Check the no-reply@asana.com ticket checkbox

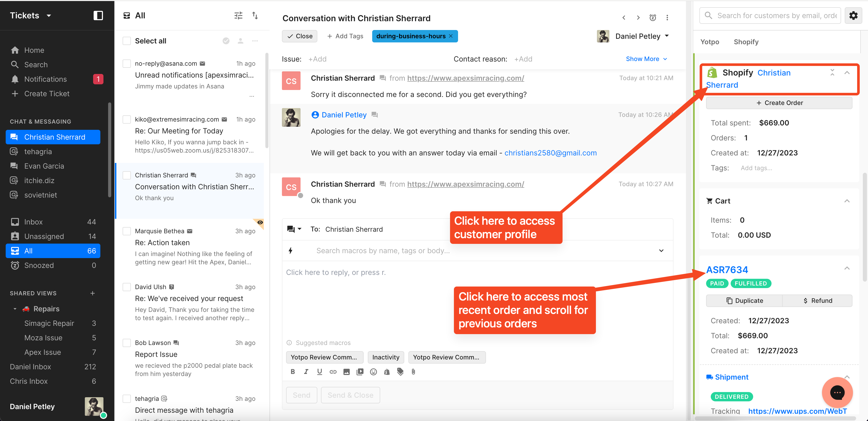coord(127,64)
